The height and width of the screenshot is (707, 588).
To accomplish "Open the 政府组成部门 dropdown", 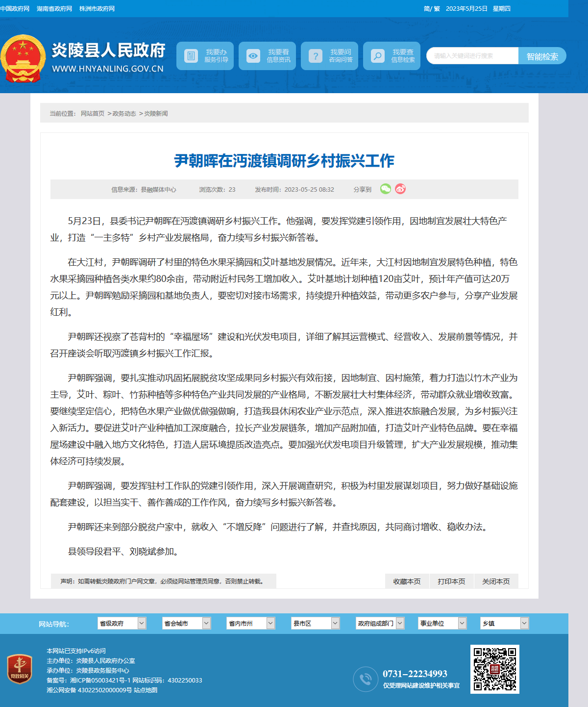I will pyautogui.click(x=380, y=623).
